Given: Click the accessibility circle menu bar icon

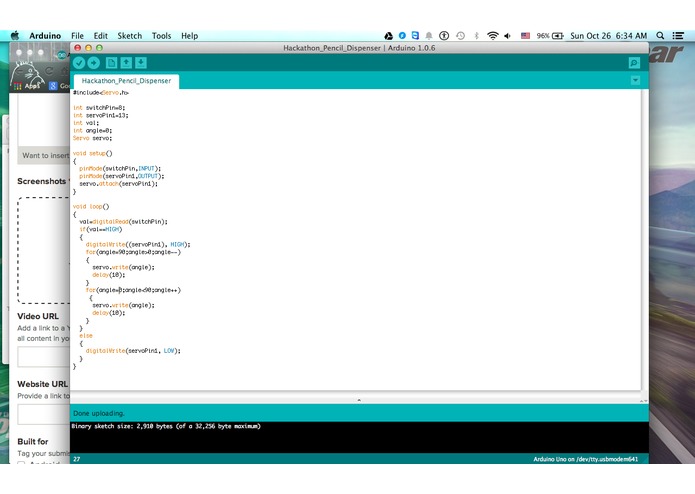Looking at the screenshot, I should 444,36.
